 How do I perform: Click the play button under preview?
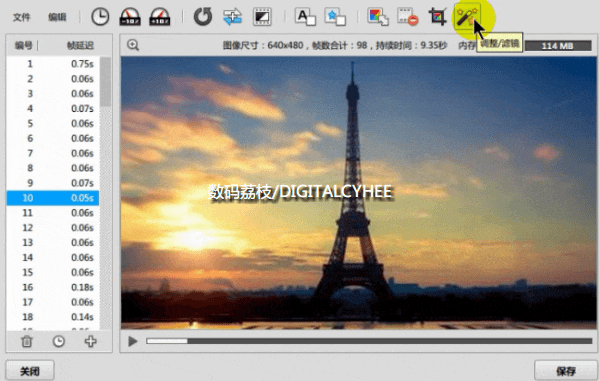pyautogui.click(x=132, y=341)
